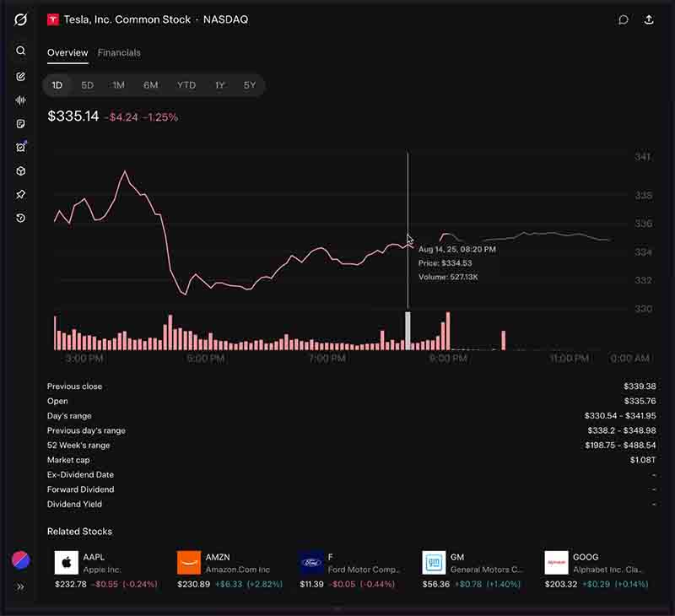Click the Related Stocks heading
Image resolution: width=675 pixels, height=616 pixels.
(x=79, y=532)
